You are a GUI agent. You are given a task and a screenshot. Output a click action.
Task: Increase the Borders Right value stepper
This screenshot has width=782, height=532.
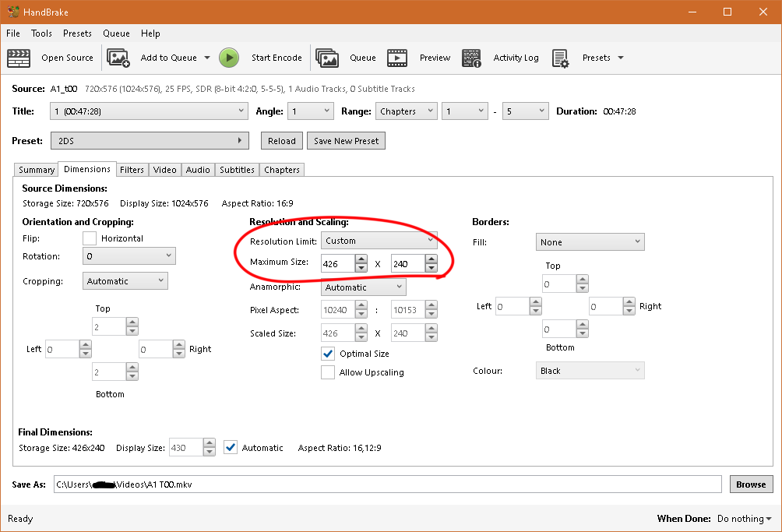click(629, 302)
